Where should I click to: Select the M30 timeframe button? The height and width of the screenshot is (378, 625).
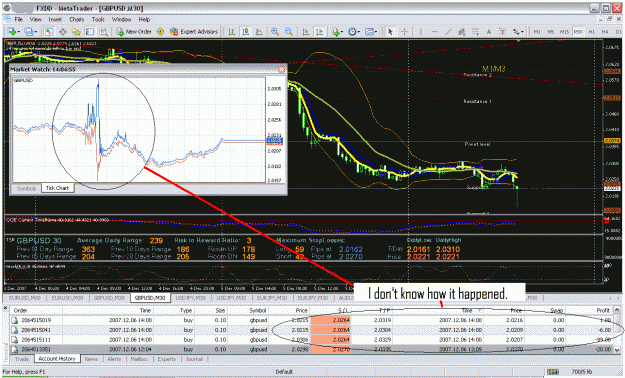578,32
